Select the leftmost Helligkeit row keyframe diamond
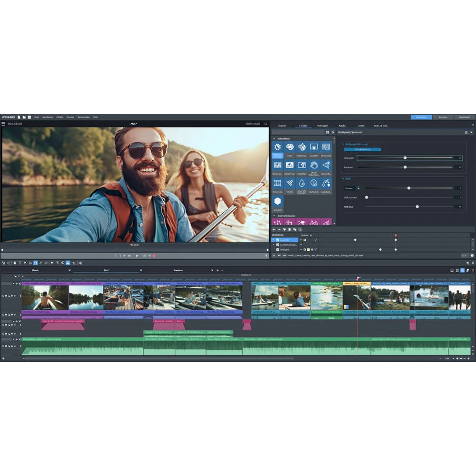The height and width of the screenshot is (476, 476). (x=380, y=249)
